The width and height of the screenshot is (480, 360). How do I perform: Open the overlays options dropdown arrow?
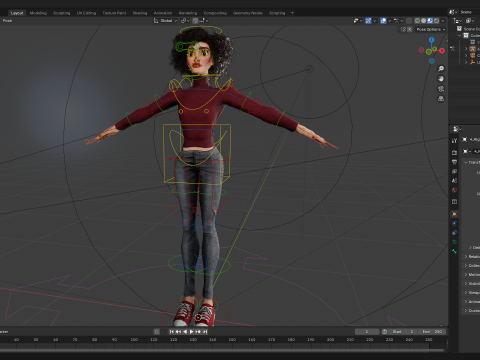point(389,21)
